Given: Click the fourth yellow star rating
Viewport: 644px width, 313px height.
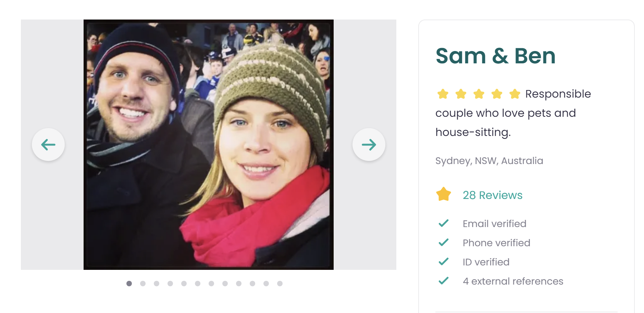Looking at the screenshot, I should 497,93.
